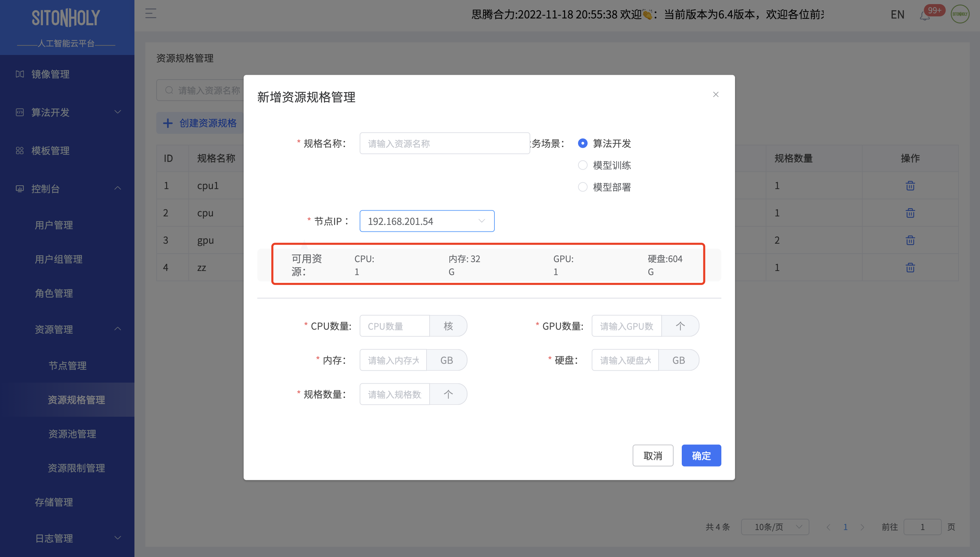This screenshot has width=980, height=557.
Task: Expand the 算法开发 menu chevron
Action: [118, 112]
